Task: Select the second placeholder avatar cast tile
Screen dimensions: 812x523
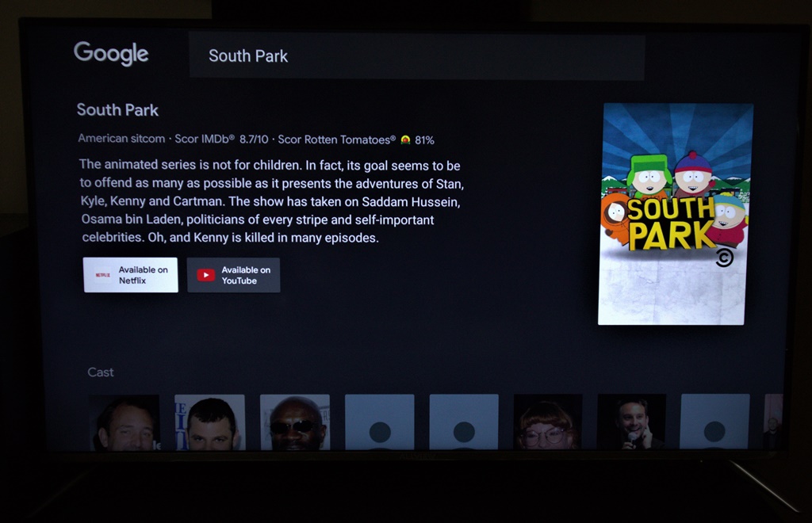Action: [x=464, y=422]
